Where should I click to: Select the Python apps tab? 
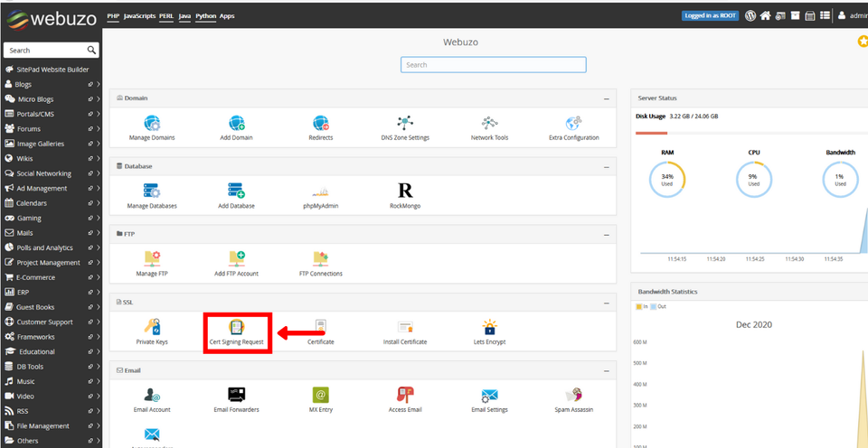tap(205, 15)
